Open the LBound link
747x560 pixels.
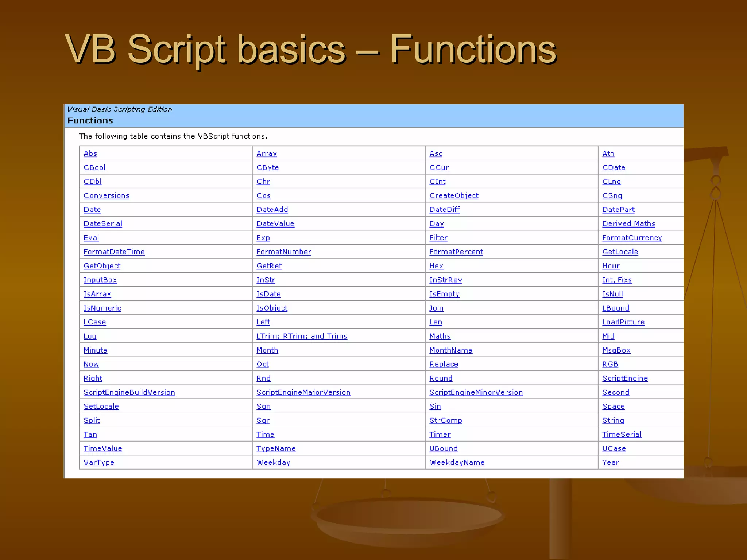coord(616,308)
